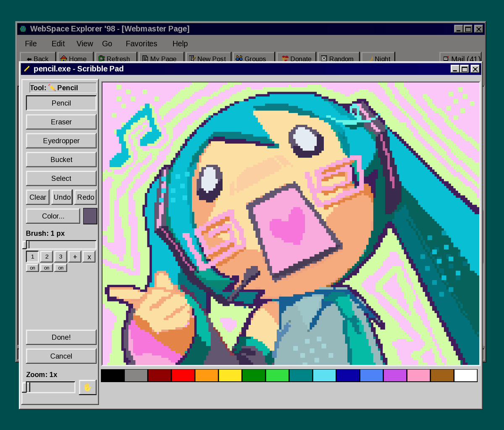
Task: Pick the brown palette swatch
Action: coord(442,375)
